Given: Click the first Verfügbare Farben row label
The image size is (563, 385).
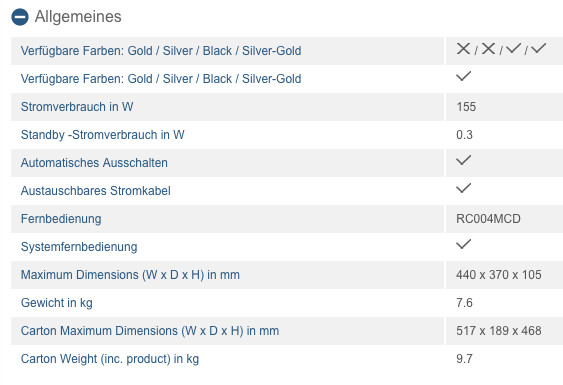Looking at the screenshot, I should point(161,51).
